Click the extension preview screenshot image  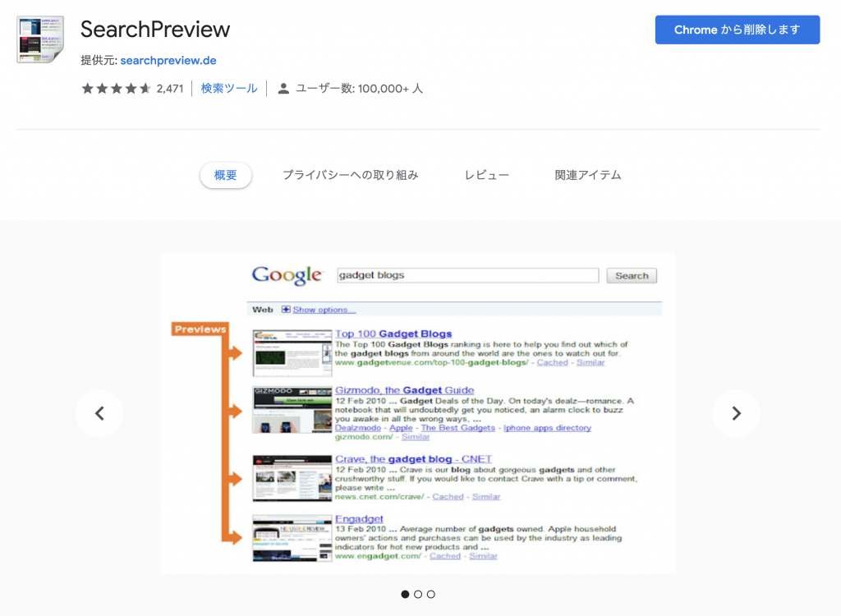point(418,413)
